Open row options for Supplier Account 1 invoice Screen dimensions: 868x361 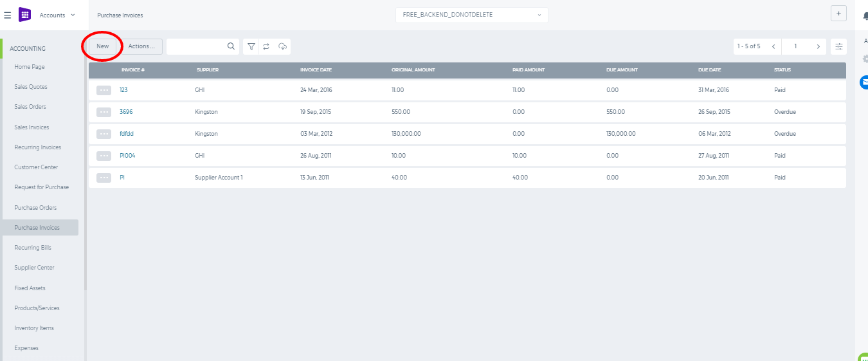pyautogui.click(x=104, y=178)
